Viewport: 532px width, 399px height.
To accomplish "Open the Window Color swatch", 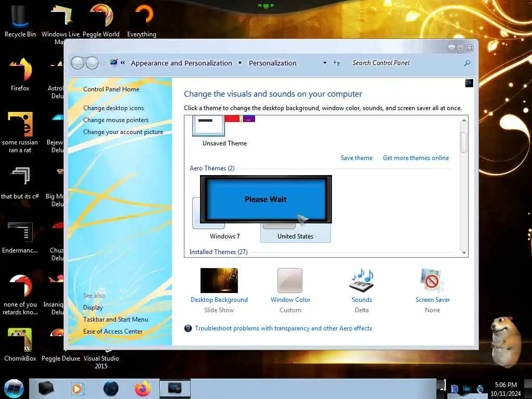I will pyautogui.click(x=290, y=281).
